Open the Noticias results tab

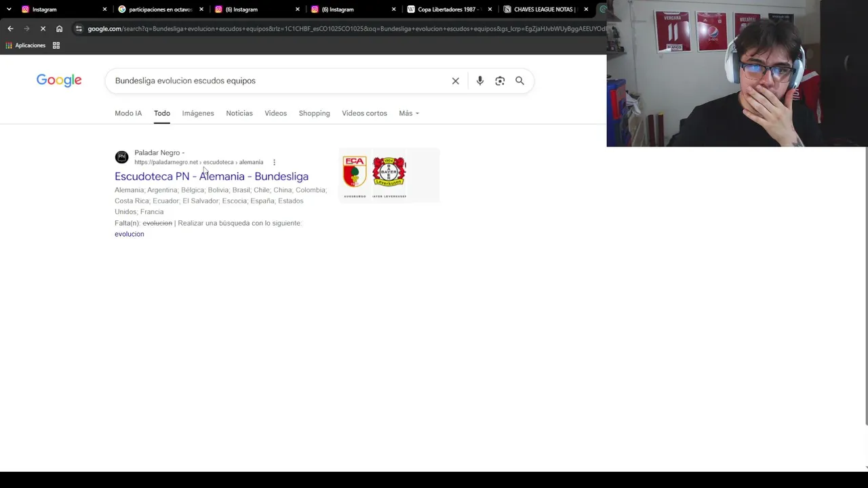tap(239, 113)
